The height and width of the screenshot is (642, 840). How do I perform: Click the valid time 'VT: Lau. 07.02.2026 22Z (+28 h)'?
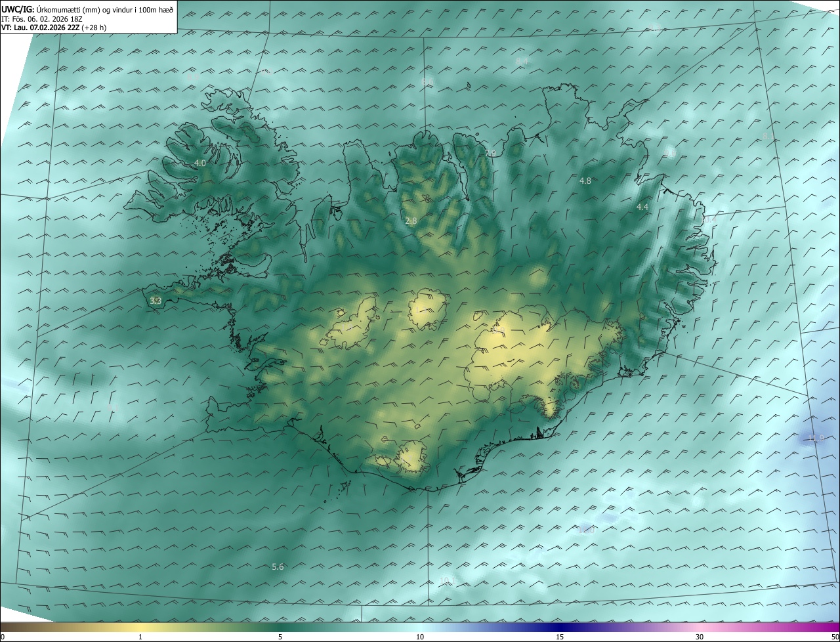tap(54, 28)
